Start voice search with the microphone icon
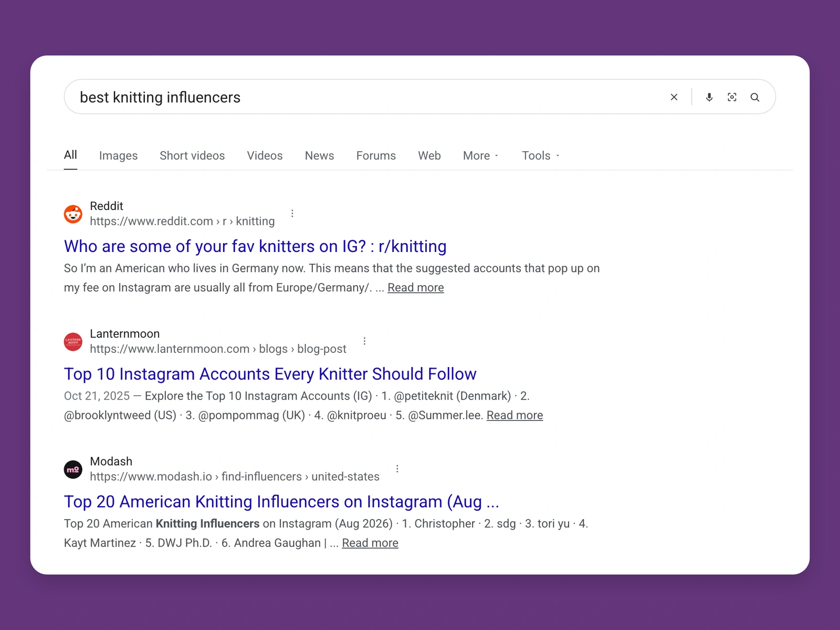 coord(709,97)
